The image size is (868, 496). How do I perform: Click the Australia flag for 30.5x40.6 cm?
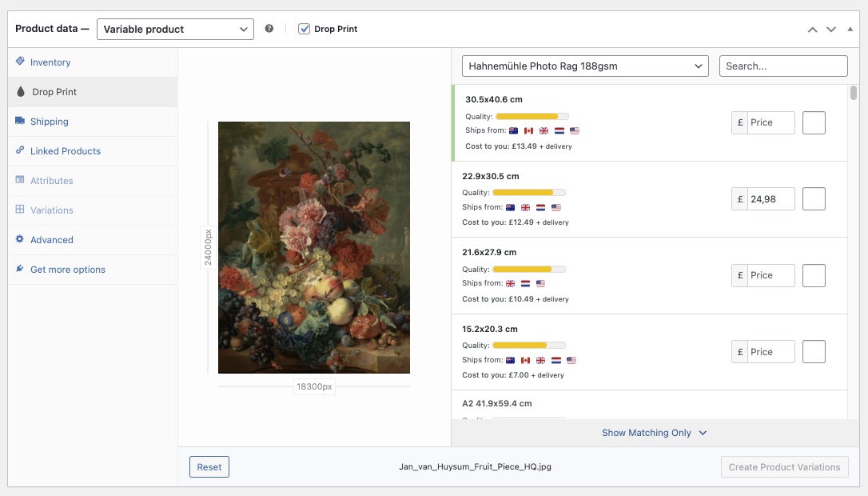[x=514, y=130]
